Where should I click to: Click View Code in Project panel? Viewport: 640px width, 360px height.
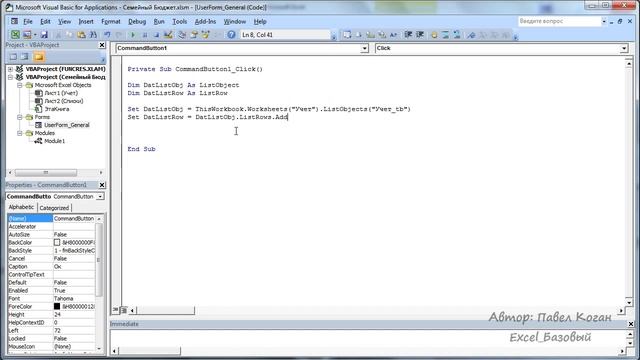pos(13,57)
